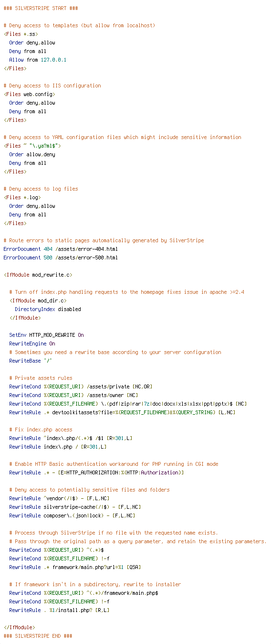Screen dimensions: 271x644
Task: Click the Files web.config opening tag
Action: (30, 94)
